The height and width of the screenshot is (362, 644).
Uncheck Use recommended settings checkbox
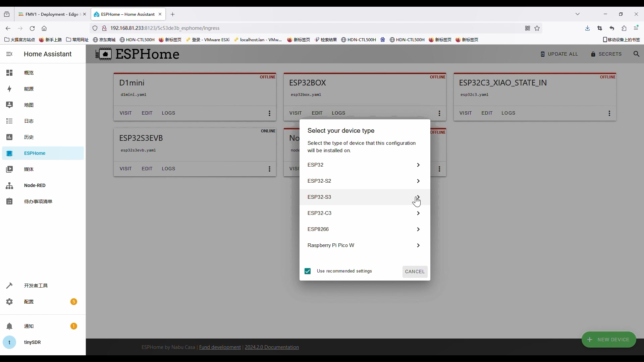point(308,271)
